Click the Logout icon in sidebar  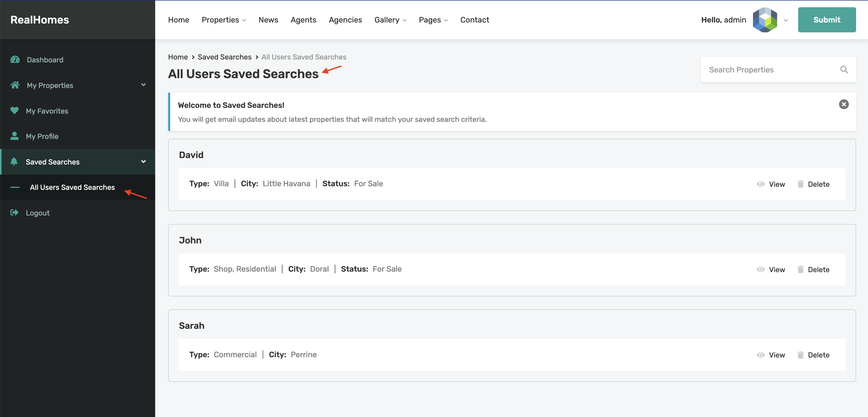14,212
